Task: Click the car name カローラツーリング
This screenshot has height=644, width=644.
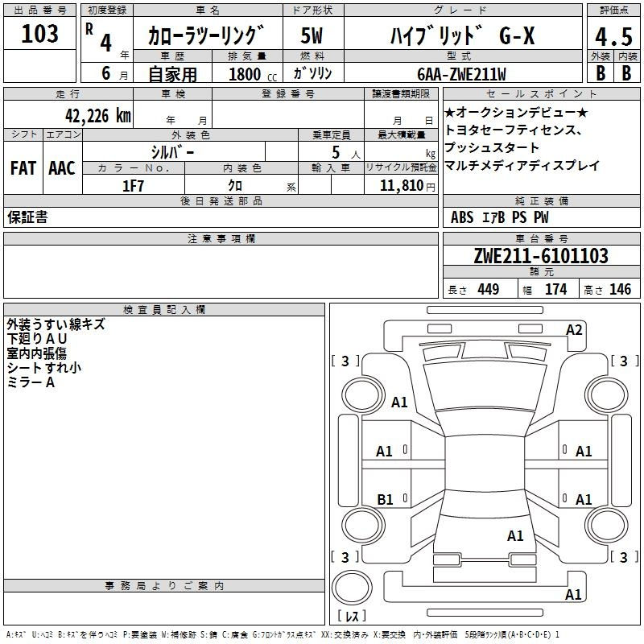Action: [x=206, y=36]
